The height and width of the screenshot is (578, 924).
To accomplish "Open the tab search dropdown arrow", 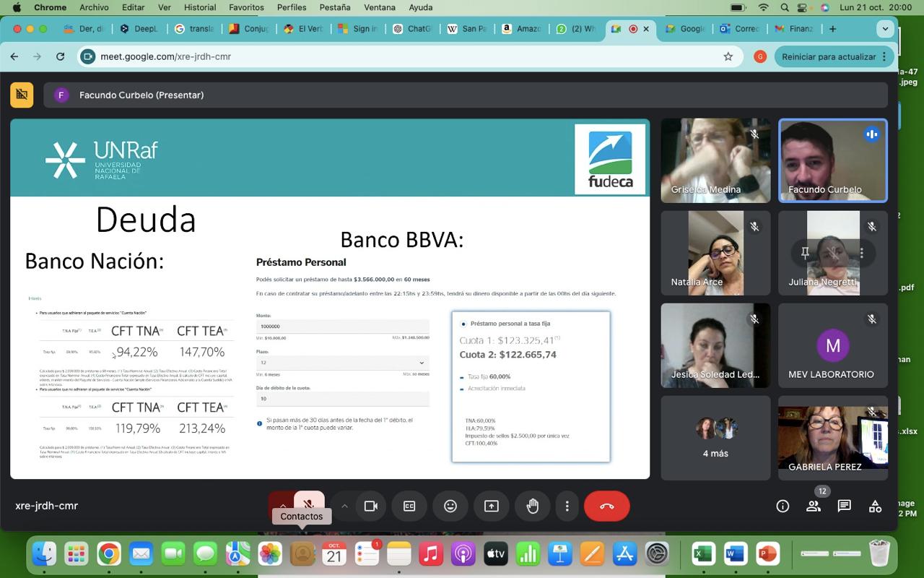I will click(x=885, y=29).
